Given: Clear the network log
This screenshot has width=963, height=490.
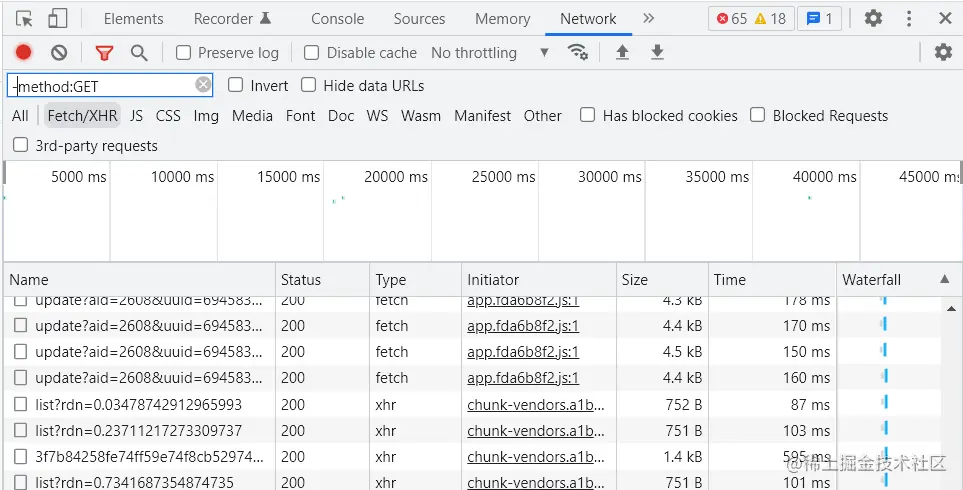Looking at the screenshot, I should pyautogui.click(x=59, y=52).
